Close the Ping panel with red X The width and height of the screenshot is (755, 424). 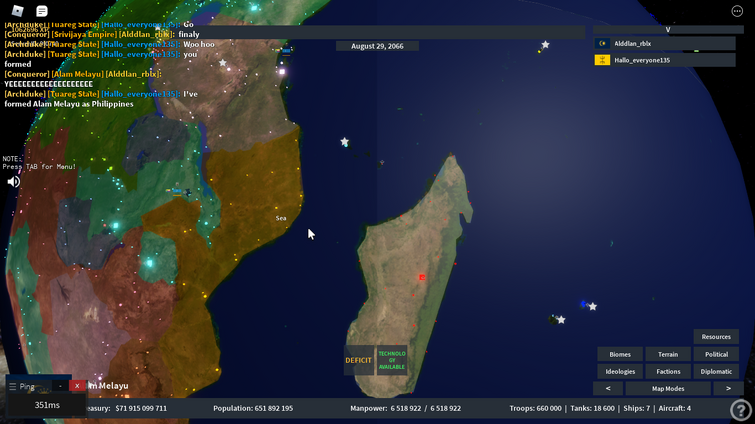click(77, 386)
